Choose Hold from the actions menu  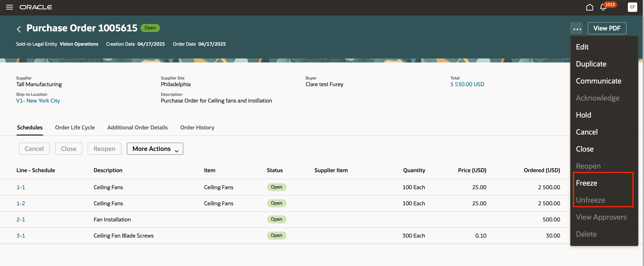click(583, 115)
